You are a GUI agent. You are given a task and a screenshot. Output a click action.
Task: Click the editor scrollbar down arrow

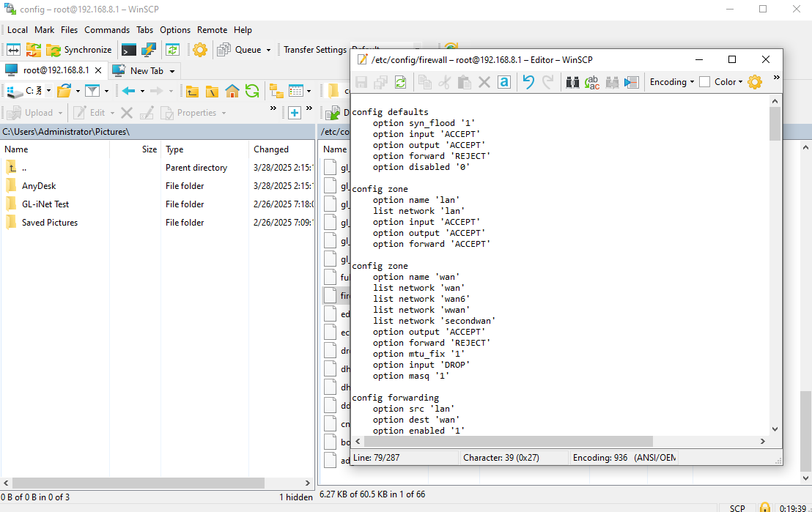[x=775, y=429]
